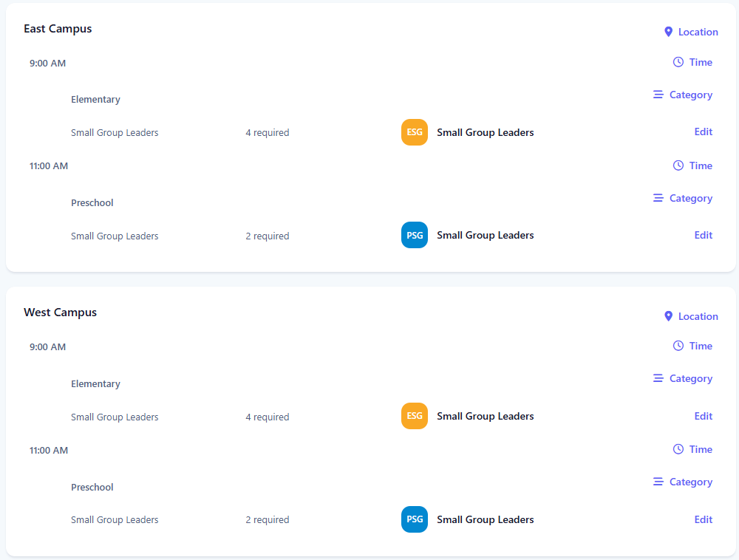The width and height of the screenshot is (739, 560).
Task: Click the blue PSG badge under West Campus
Action: click(415, 519)
